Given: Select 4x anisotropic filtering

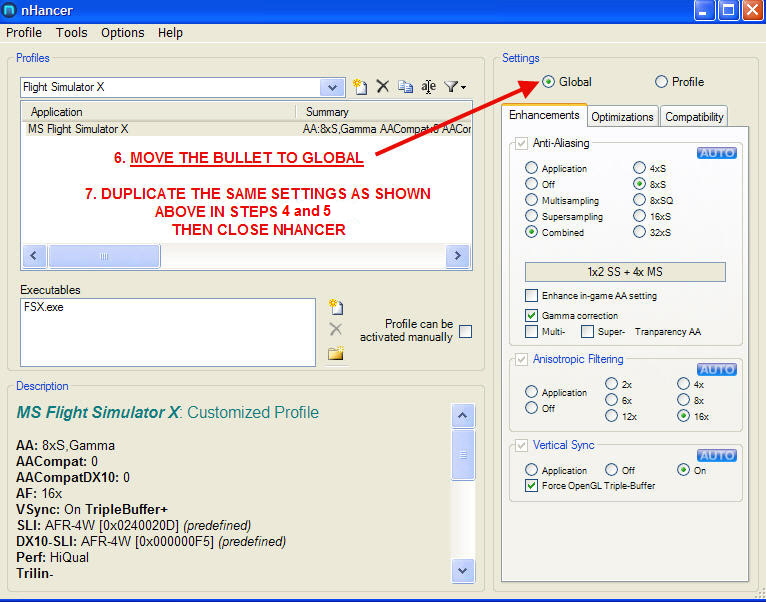Looking at the screenshot, I should (683, 384).
